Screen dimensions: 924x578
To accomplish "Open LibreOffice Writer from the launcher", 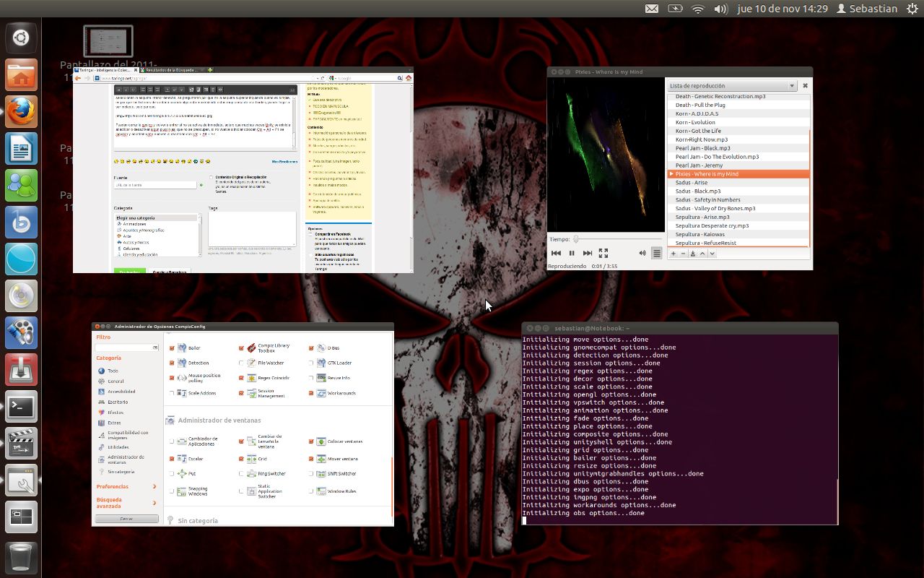I will (x=21, y=149).
